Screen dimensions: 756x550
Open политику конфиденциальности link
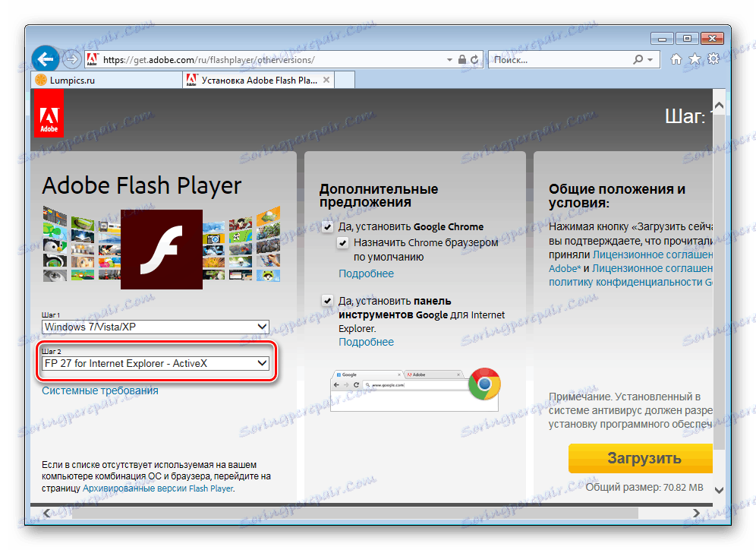point(631,282)
